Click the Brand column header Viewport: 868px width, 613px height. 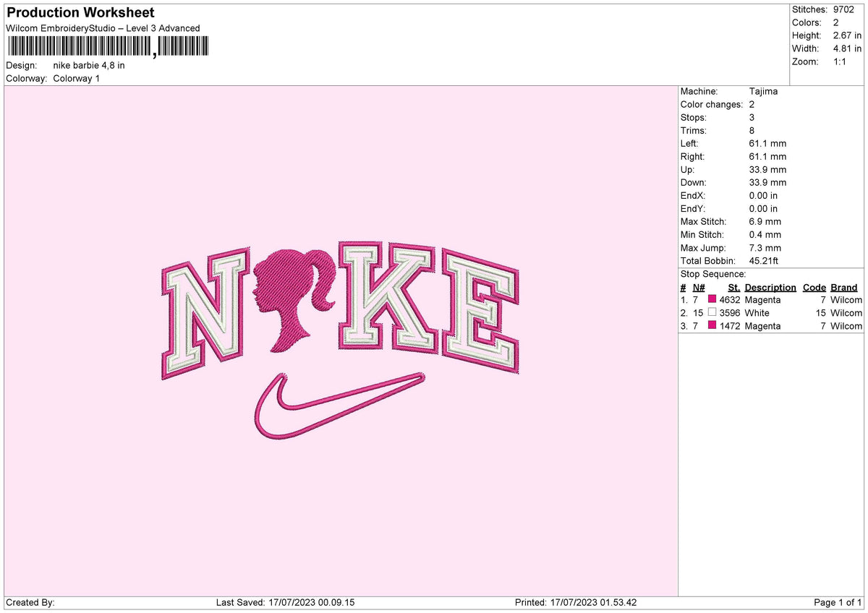click(843, 287)
